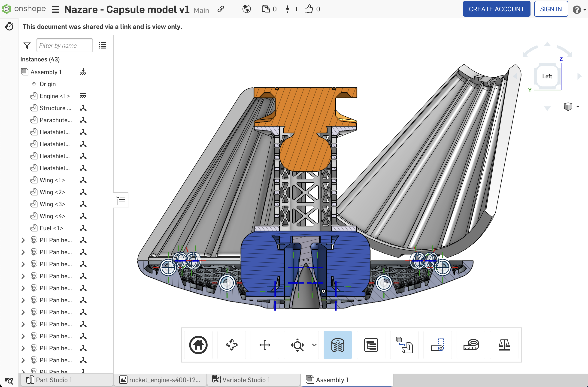
Task: Click the Animate mate tool icon
Action: coord(438,345)
